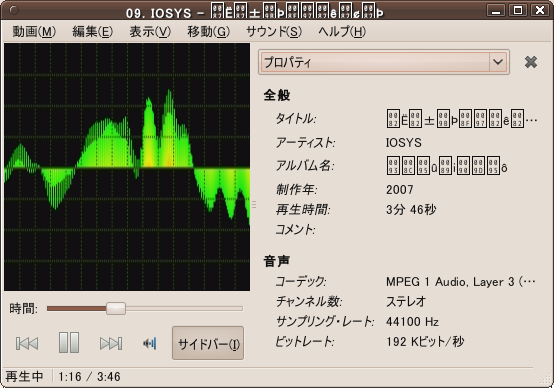Open the 動画(M) menu
The width and height of the screenshot is (554, 388).
(34, 32)
